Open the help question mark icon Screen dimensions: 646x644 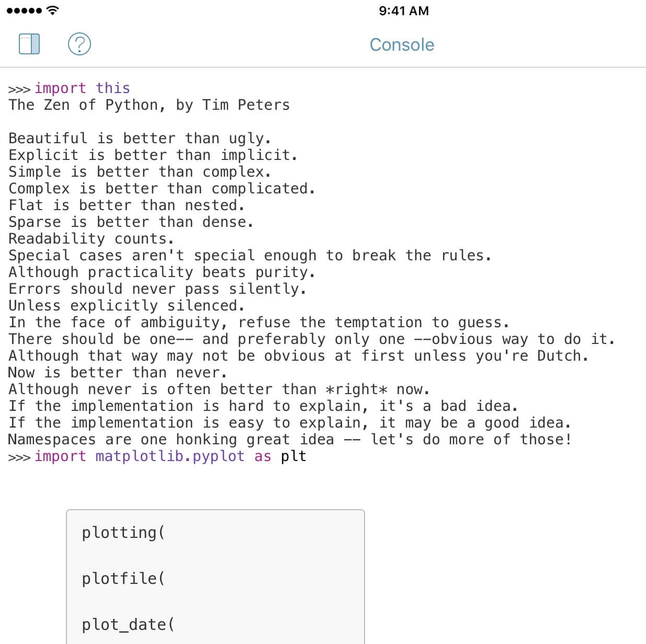point(80,44)
